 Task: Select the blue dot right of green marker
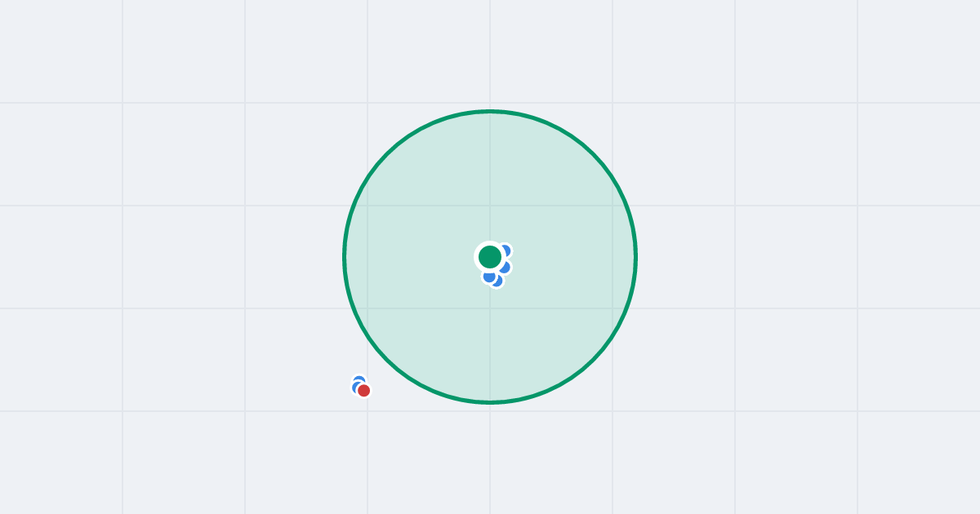click(505, 267)
